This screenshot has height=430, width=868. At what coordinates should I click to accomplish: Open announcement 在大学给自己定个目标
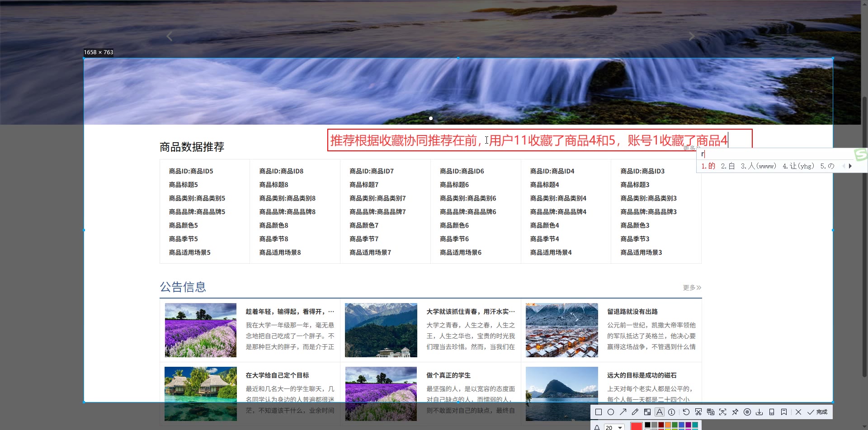point(277,375)
